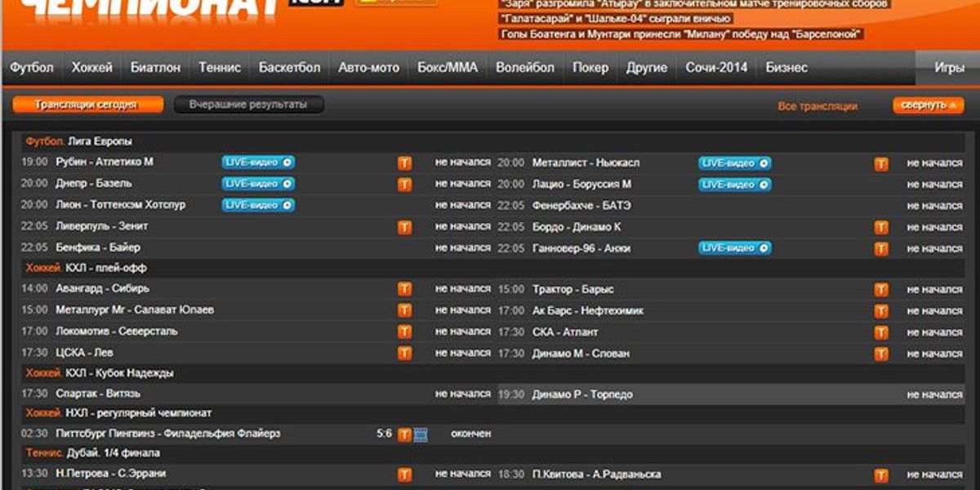
Task: Watch LIVE-видео for Рубин - Атлетико М
Action: [258, 163]
